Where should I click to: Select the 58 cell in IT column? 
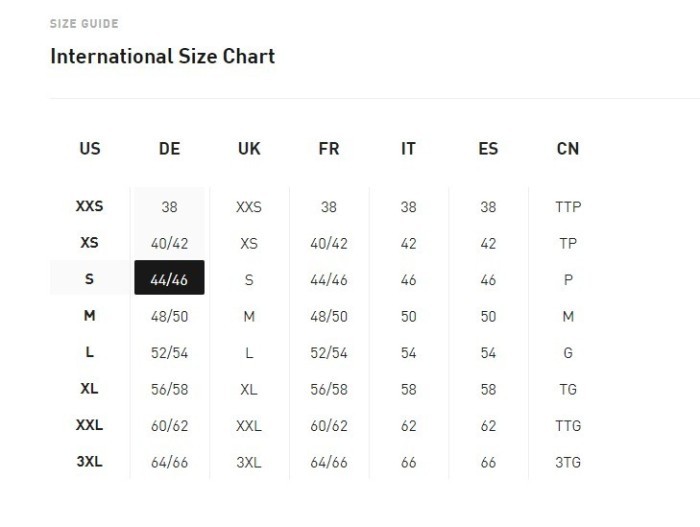click(x=408, y=389)
